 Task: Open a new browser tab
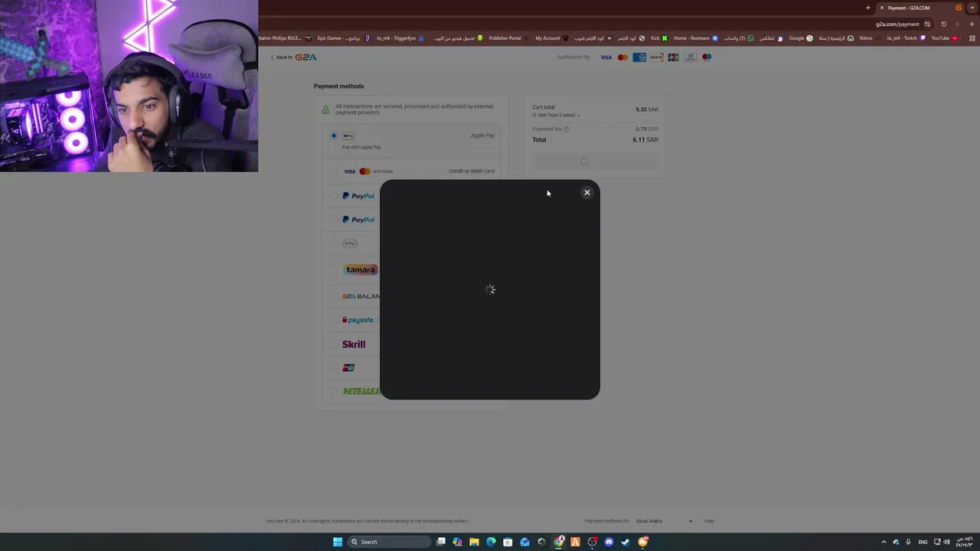click(x=868, y=8)
